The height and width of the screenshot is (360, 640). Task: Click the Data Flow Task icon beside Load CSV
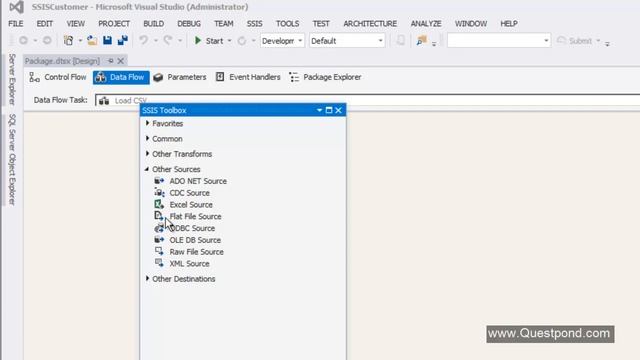pos(104,101)
